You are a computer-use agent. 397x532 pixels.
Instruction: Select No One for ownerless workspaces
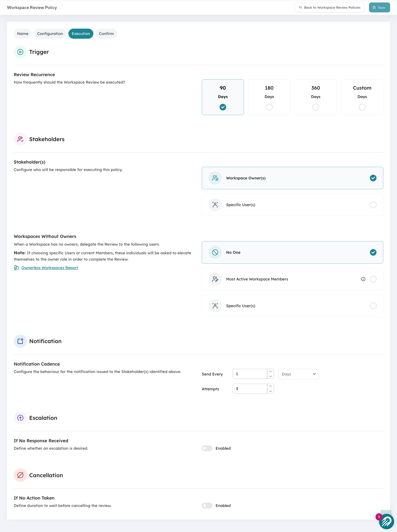click(292, 252)
